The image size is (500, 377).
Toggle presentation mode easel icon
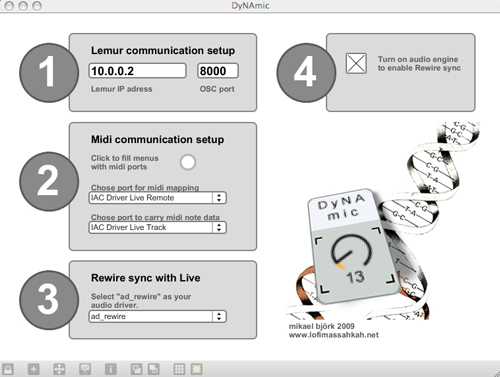[85, 369]
